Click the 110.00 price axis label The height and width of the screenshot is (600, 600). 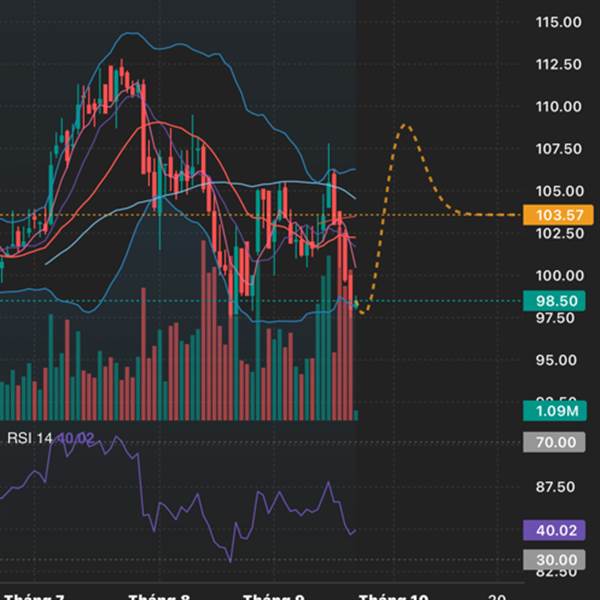559,106
